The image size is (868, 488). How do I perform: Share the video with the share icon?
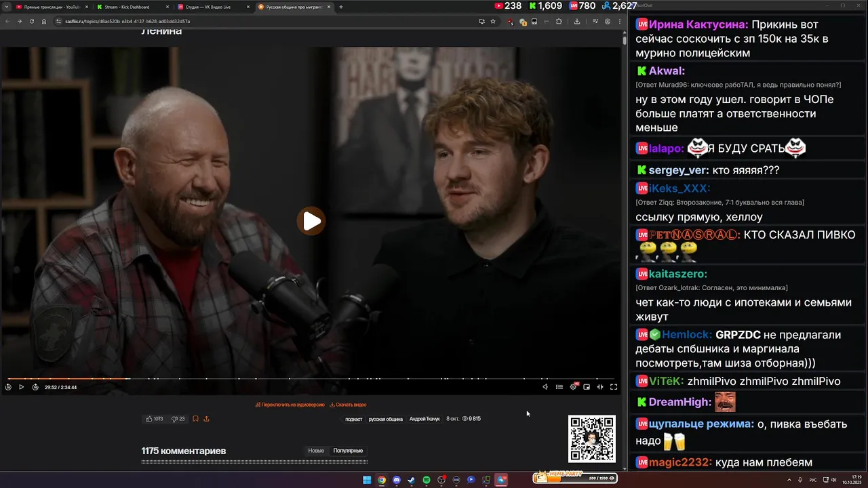point(206,419)
